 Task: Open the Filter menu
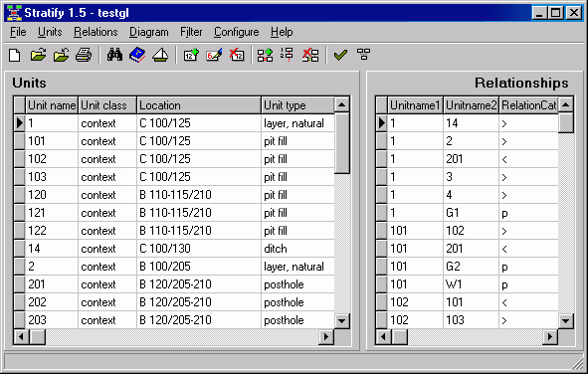point(191,32)
